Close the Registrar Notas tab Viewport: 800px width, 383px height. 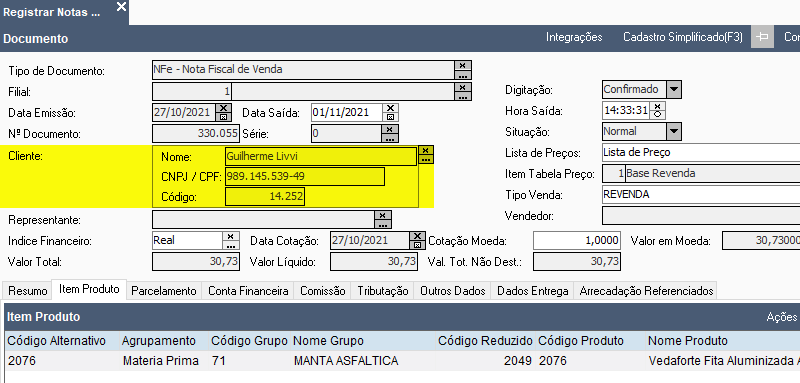tap(121, 7)
